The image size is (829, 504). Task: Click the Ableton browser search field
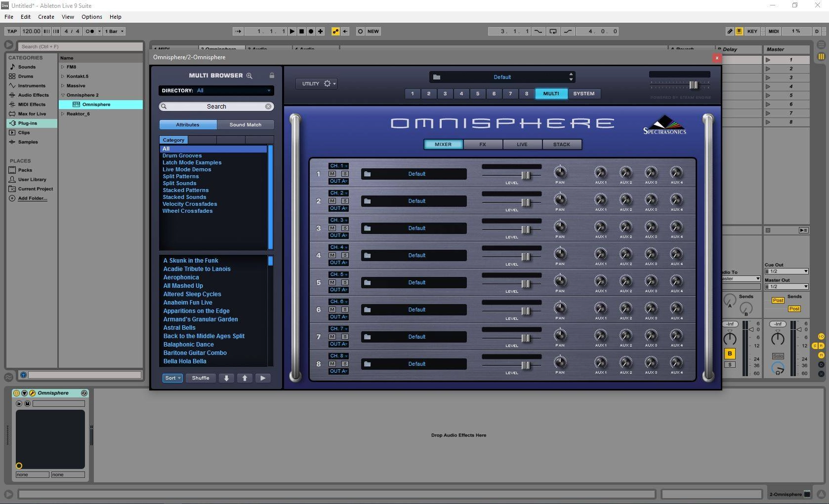(x=81, y=46)
